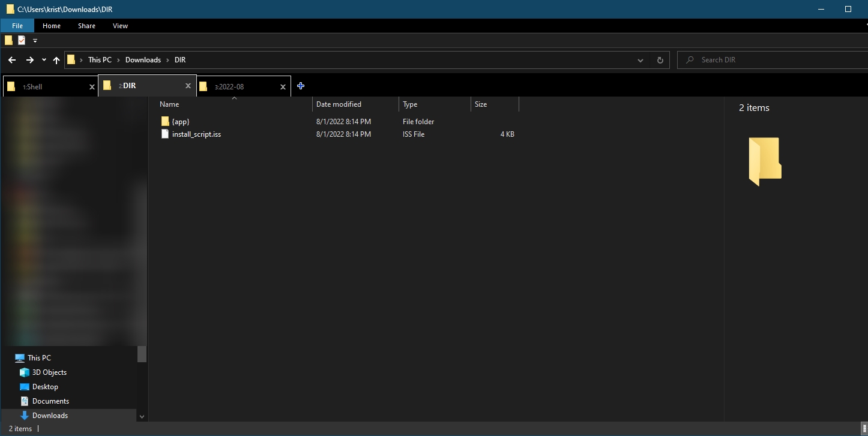Image resolution: width=868 pixels, height=436 pixels.
Task: Click the new folder quick access icon
Action: click(8, 40)
